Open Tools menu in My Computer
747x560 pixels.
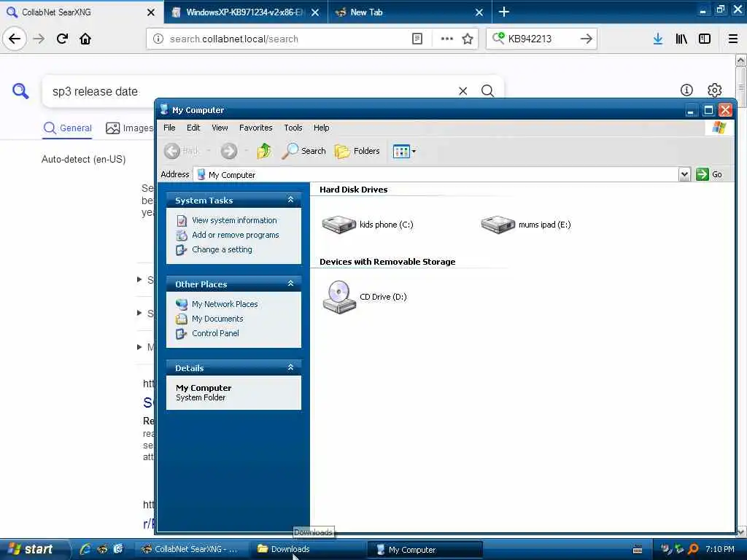(293, 128)
